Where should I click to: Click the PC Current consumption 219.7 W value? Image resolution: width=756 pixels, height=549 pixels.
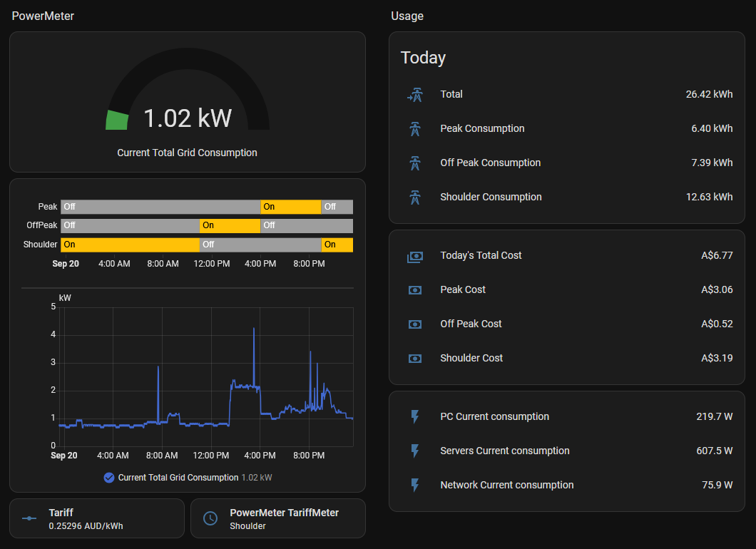pos(715,416)
